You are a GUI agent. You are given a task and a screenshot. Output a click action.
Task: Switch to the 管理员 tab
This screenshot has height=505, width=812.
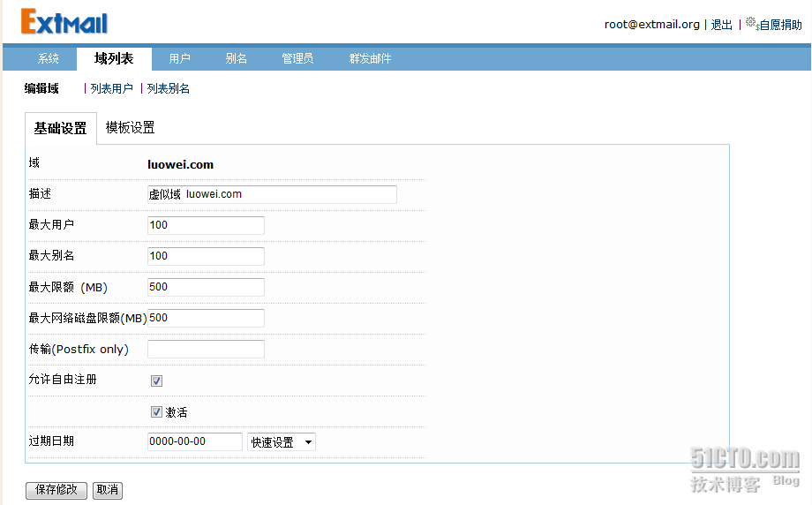[297, 58]
